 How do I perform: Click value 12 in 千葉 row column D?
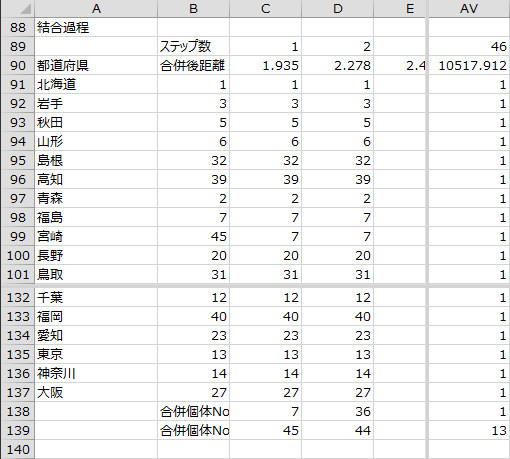[337, 297]
